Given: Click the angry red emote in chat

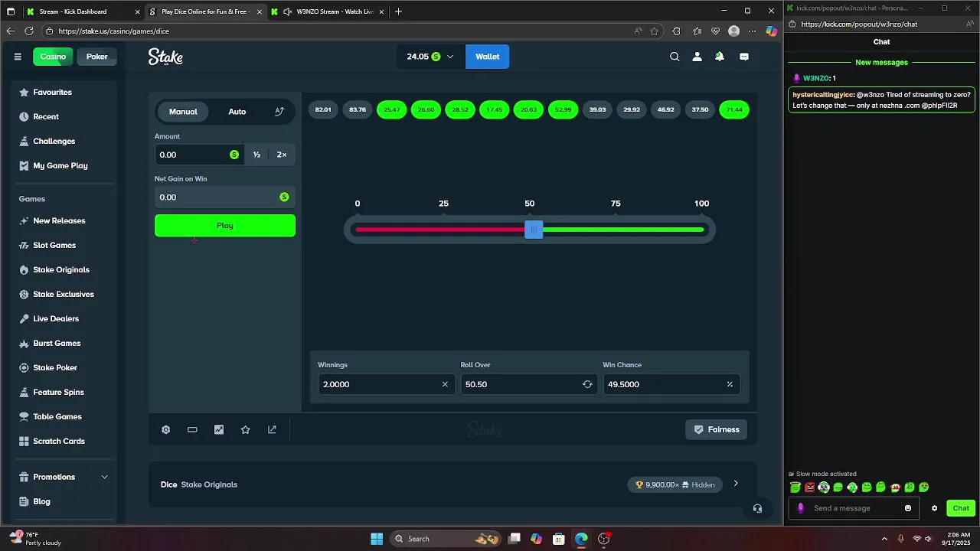Looking at the screenshot, I should (809, 487).
